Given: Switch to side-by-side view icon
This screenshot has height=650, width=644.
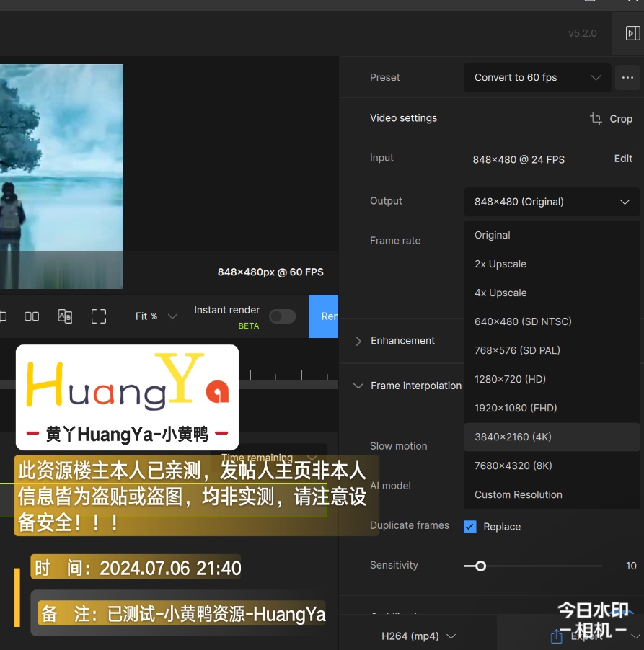Looking at the screenshot, I should coord(32,316).
